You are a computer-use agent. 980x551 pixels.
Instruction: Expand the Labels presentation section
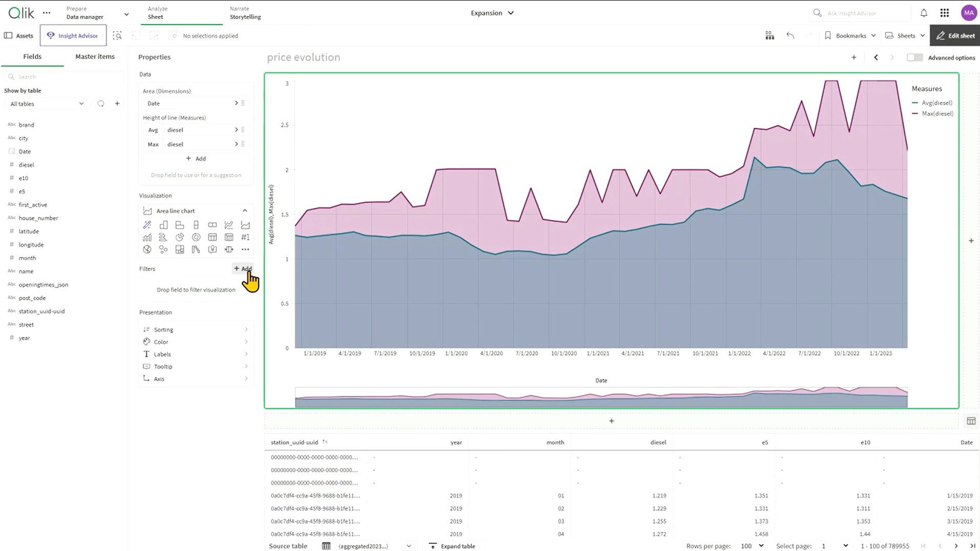(x=196, y=354)
